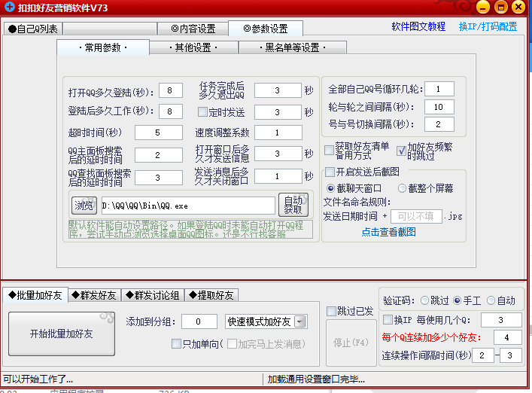The width and height of the screenshot is (532, 393).
Task: Click the 超时时间 input field
Action: pos(159,133)
